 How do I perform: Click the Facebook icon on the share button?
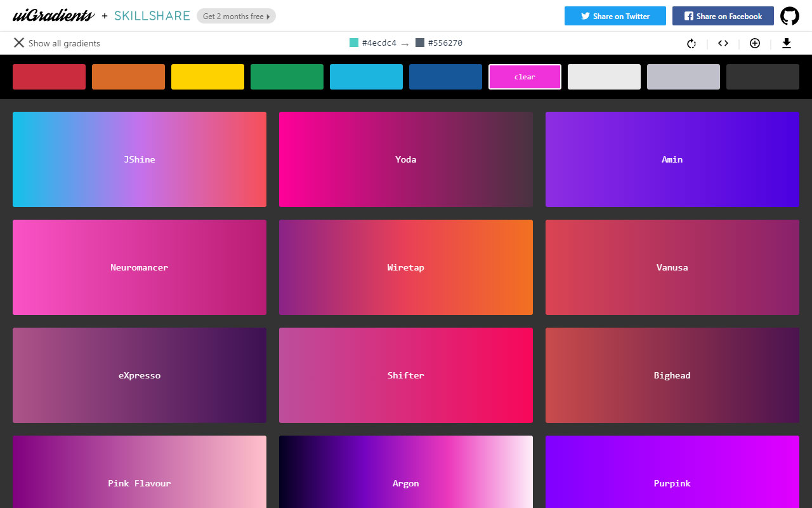(688, 16)
